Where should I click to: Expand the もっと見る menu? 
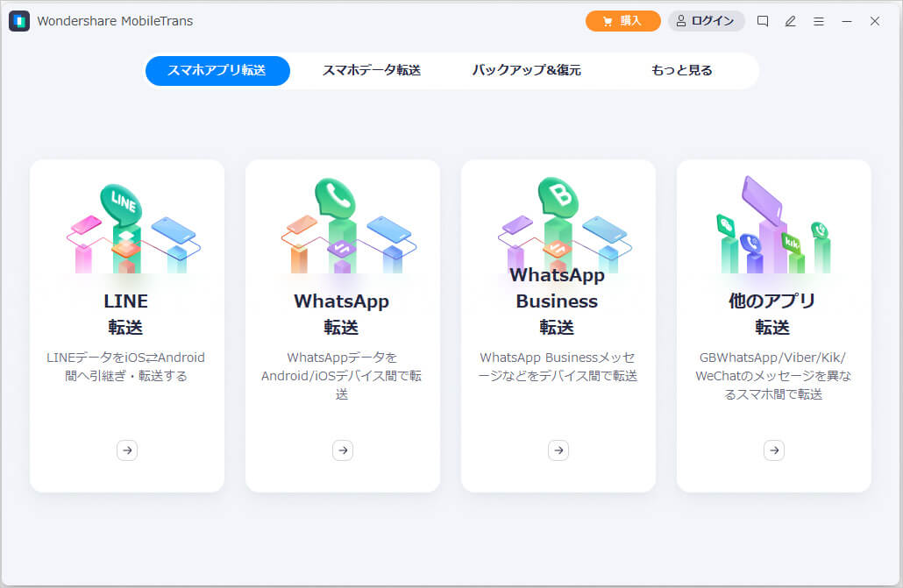[680, 71]
